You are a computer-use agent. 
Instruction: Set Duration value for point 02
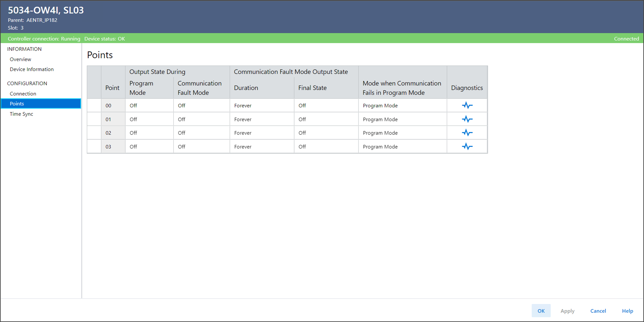pos(262,133)
